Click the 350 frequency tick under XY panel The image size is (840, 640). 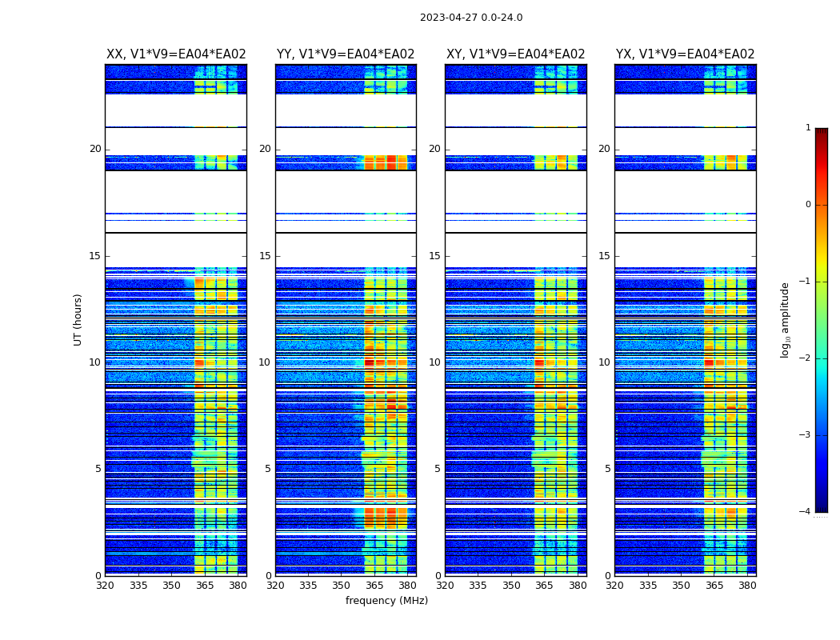pos(511,586)
